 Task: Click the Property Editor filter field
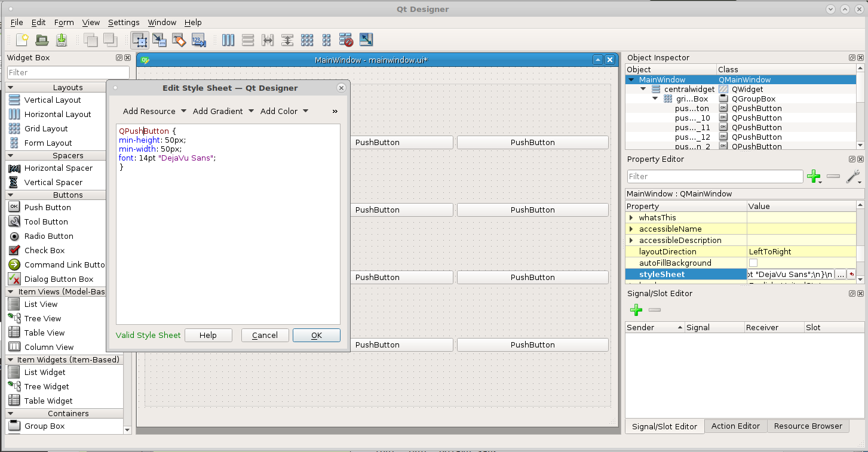tap(715, 176)
